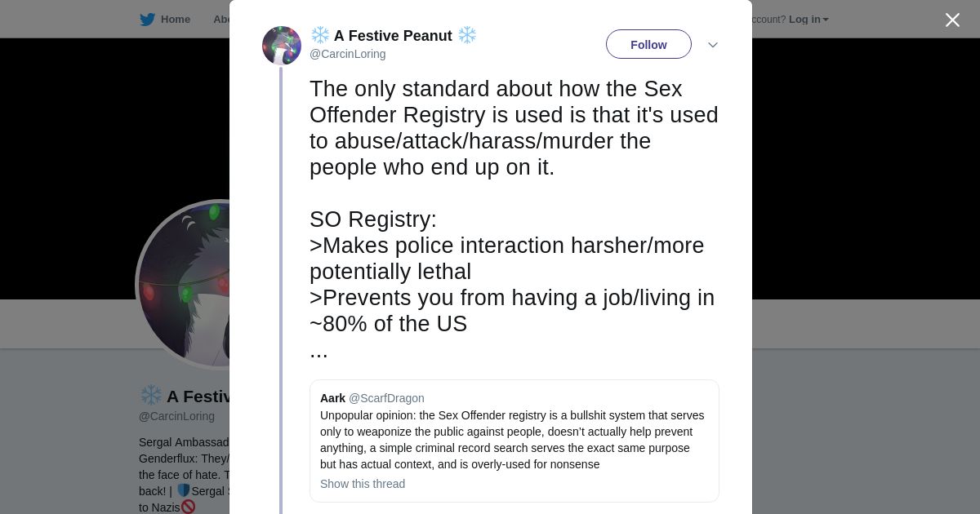
Task: Open the About item in the top bar
Action: pyautogui.click(x=221, y=20)
